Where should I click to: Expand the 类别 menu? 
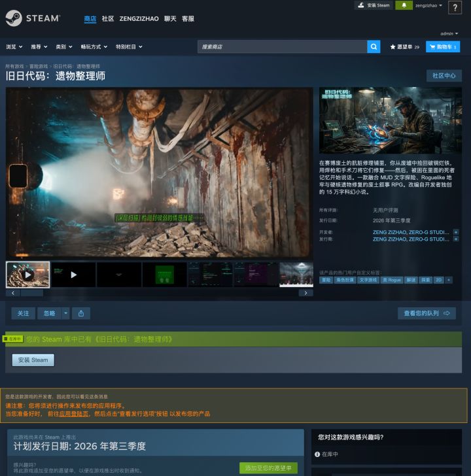point(64,47)
